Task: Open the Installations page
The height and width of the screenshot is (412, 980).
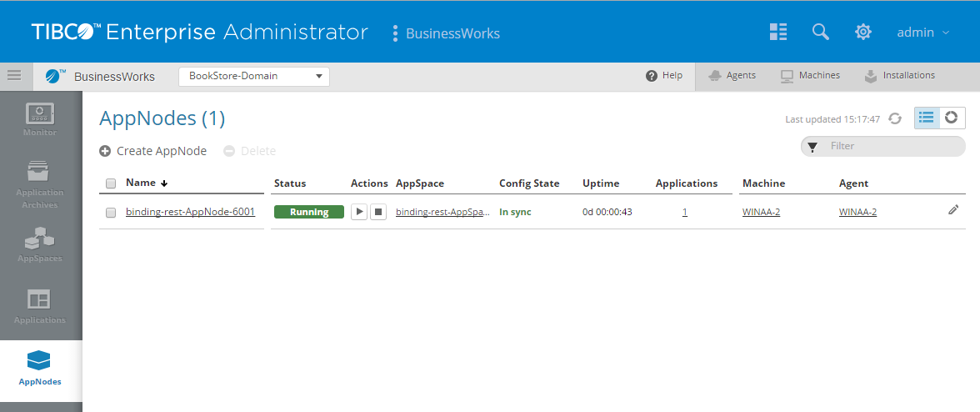Action: pos(899,76)
